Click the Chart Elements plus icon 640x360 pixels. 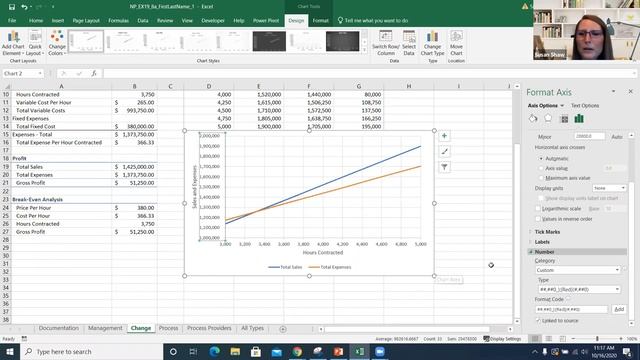pyautogui.click(x=444, y=136)
